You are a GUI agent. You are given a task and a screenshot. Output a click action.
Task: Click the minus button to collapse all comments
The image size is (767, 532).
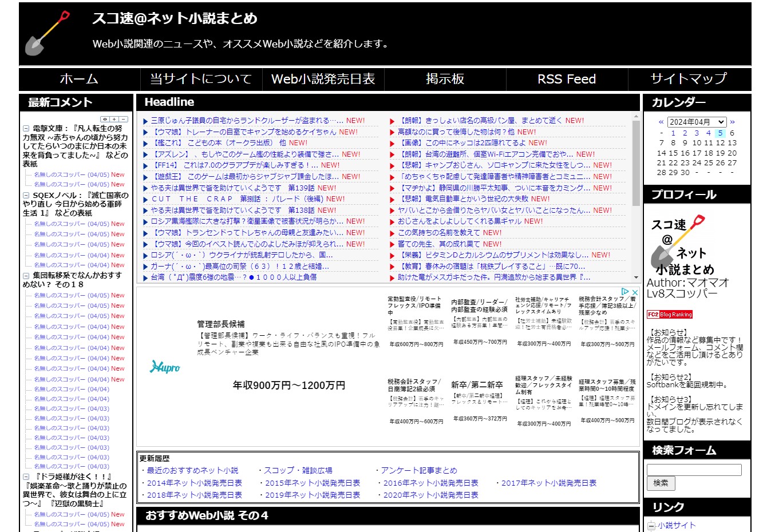pyautogui.click(x=124, y=119)
